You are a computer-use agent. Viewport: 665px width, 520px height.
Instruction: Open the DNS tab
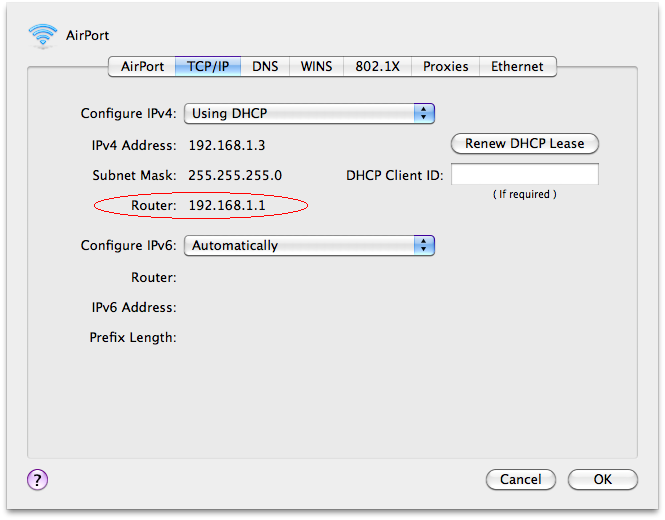tap(265, 67)
